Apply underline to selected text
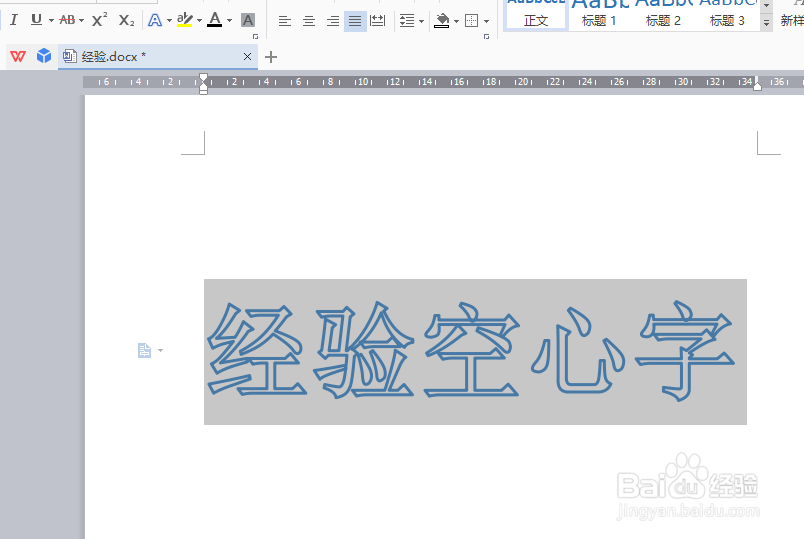The height and width of the screenshot is (539, 804). pos(36,20)
